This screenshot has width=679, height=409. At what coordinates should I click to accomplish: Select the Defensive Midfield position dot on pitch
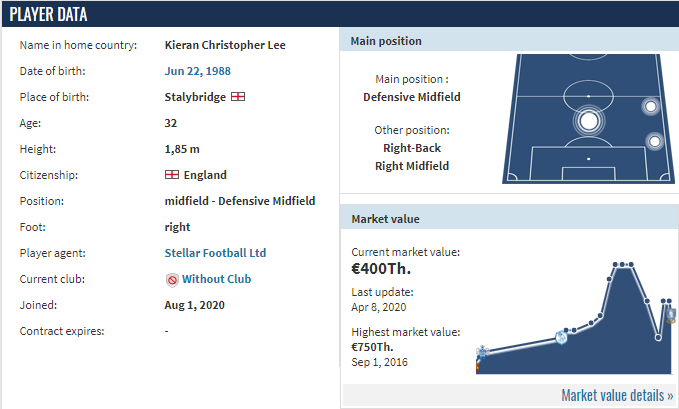coord(588,121)
